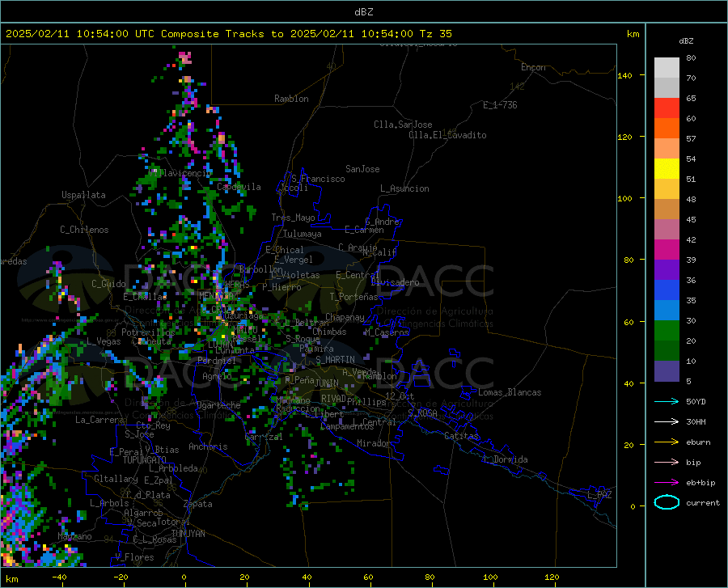The width and height of the screenshot is (728, 588).
Task: Select the blue swatch between 36 and 35
Action: [667, 290]
